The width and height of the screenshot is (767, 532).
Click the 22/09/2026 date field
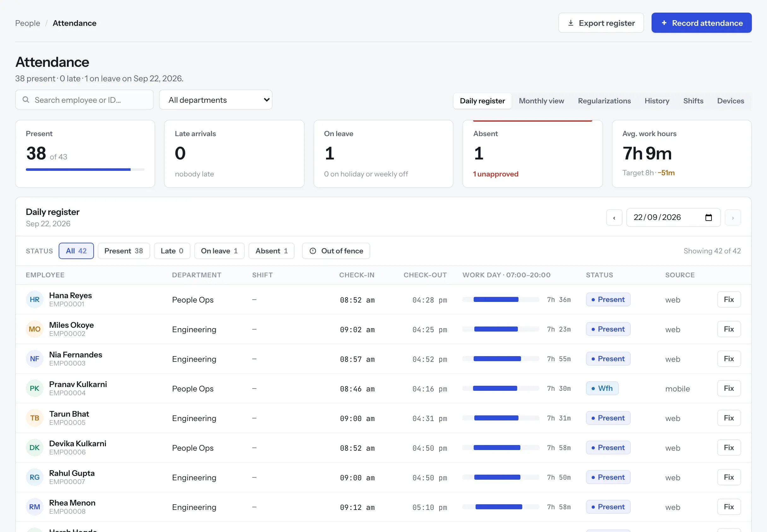click(673, 218)
